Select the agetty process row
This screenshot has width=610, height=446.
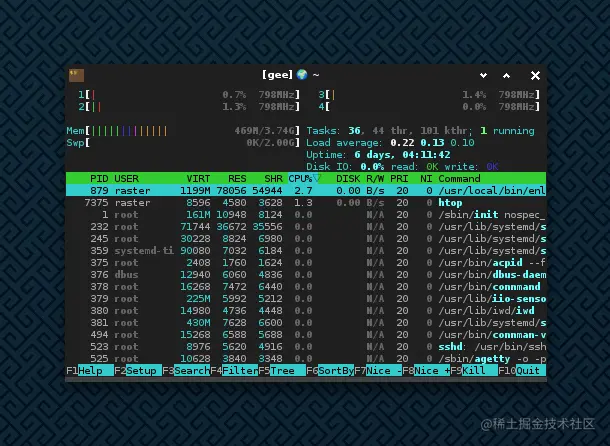[306, 359]
